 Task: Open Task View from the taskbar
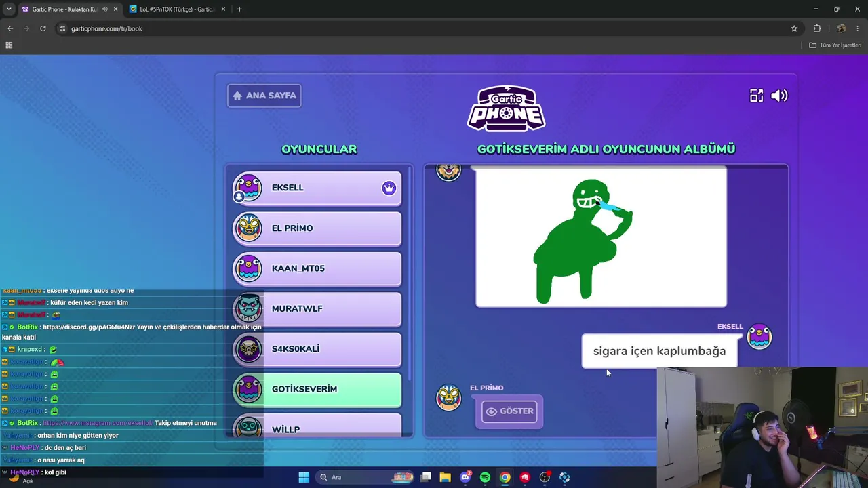pyautogui.click(x=426, y=477)
